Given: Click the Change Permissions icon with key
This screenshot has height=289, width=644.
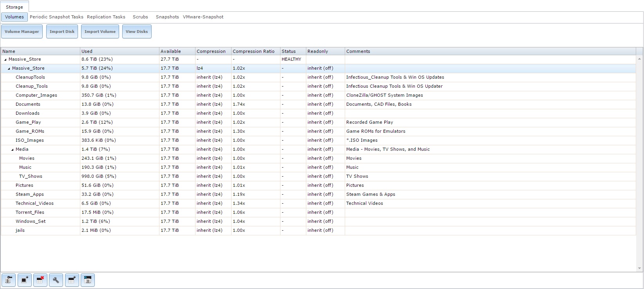Looking at the screenshot, I should [x=9, y=280].
